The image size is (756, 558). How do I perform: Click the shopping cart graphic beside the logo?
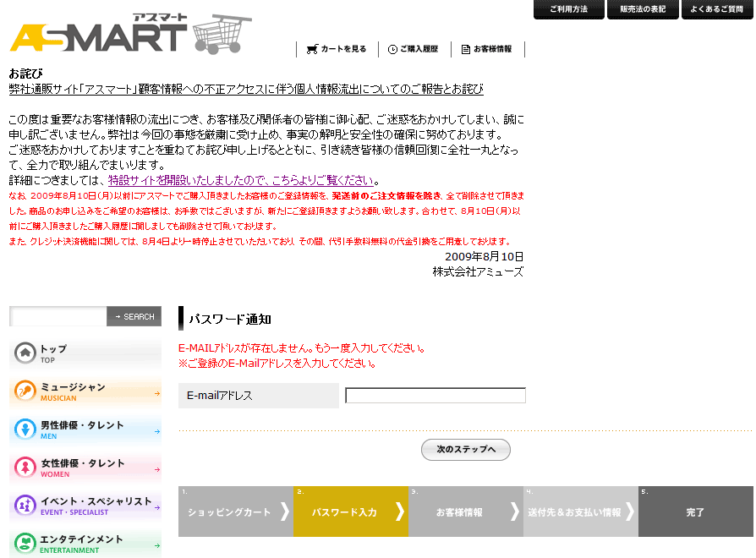pyautogui.click(x=222, y=34)
